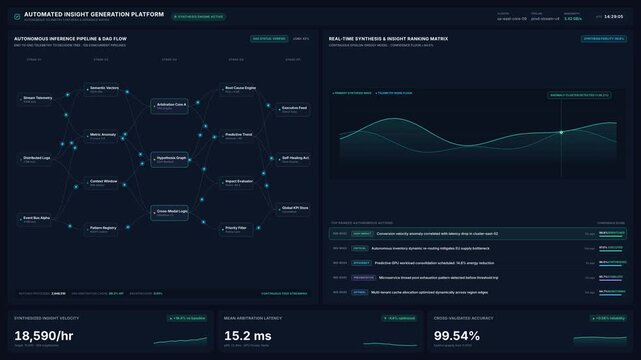This screenshot has height=360, width=641.
Task: Click the Mean Arbitration Latency sparkline
Action: (x=390, y=344)
